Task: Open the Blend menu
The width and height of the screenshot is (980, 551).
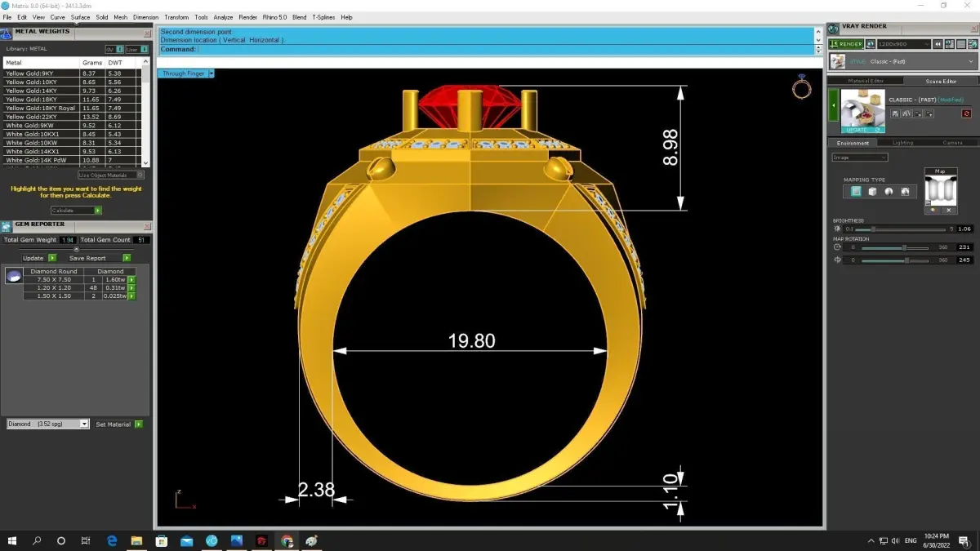Action: coord(299,17)
